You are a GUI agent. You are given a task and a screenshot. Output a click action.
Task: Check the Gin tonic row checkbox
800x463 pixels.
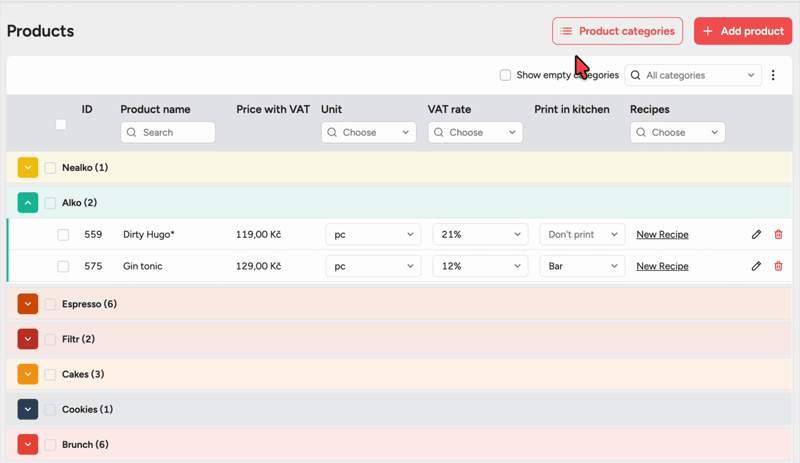tap(63, 266)
